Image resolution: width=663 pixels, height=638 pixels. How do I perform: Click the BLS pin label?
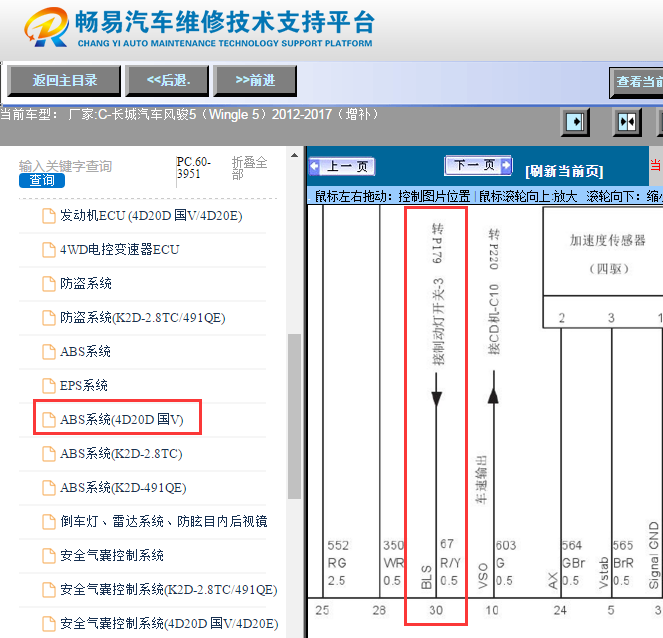pyautogui.click(x=426, y=577)
